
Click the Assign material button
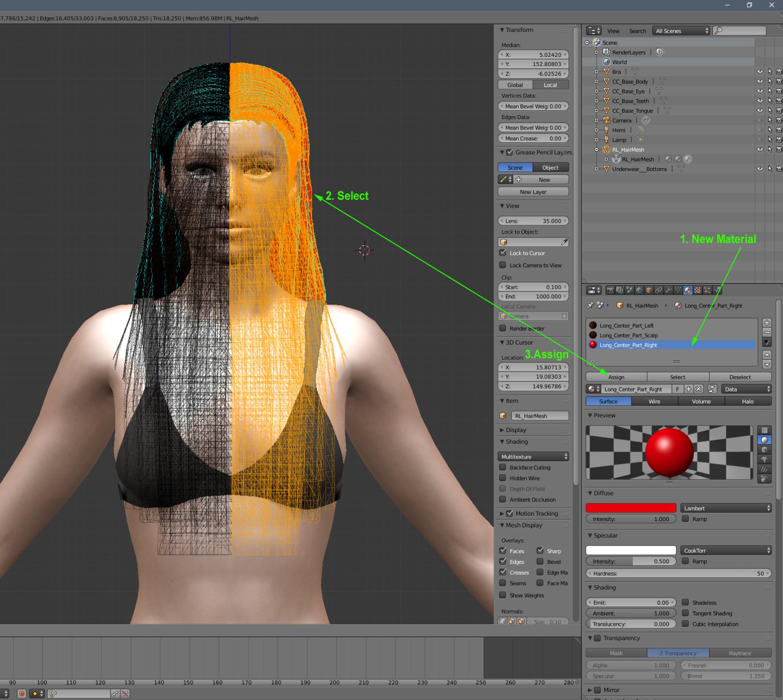point(616,377)
